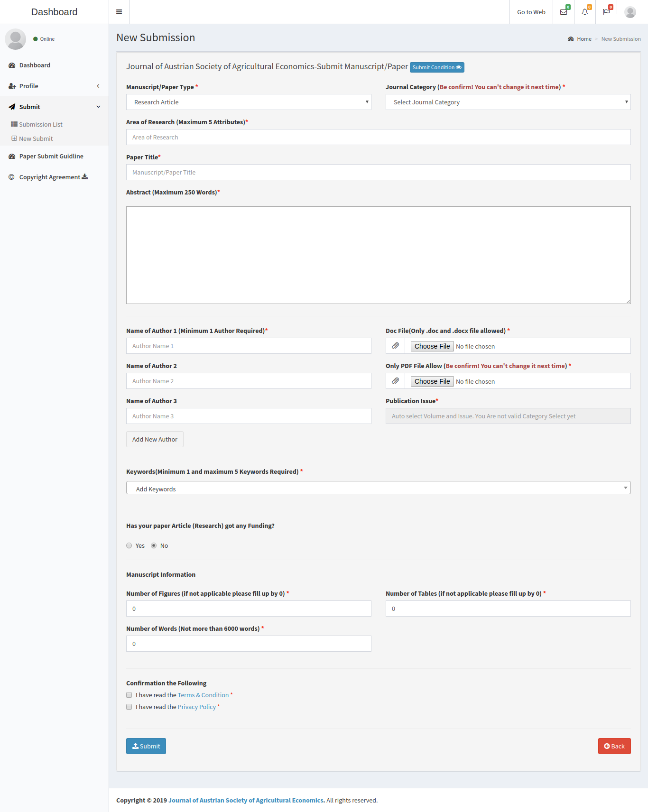Open user avatar menu in top bar
The width and height of the screenshot is (648, 812).
point(630,12)
